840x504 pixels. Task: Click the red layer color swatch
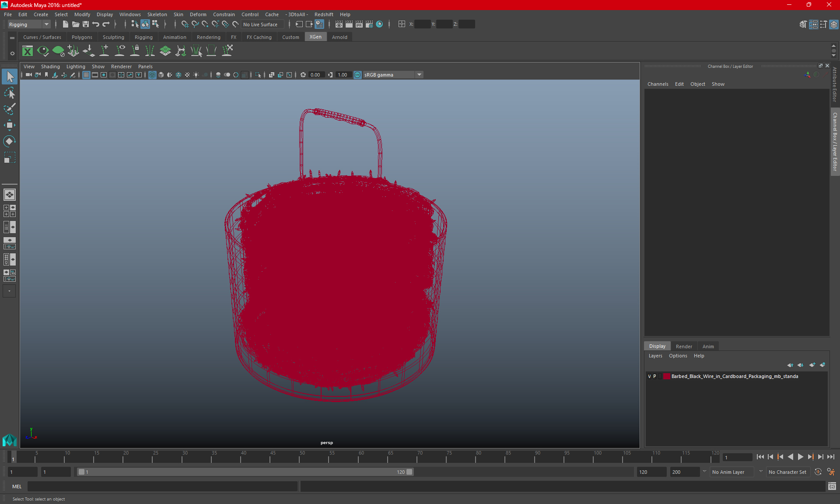pos(666,376)
